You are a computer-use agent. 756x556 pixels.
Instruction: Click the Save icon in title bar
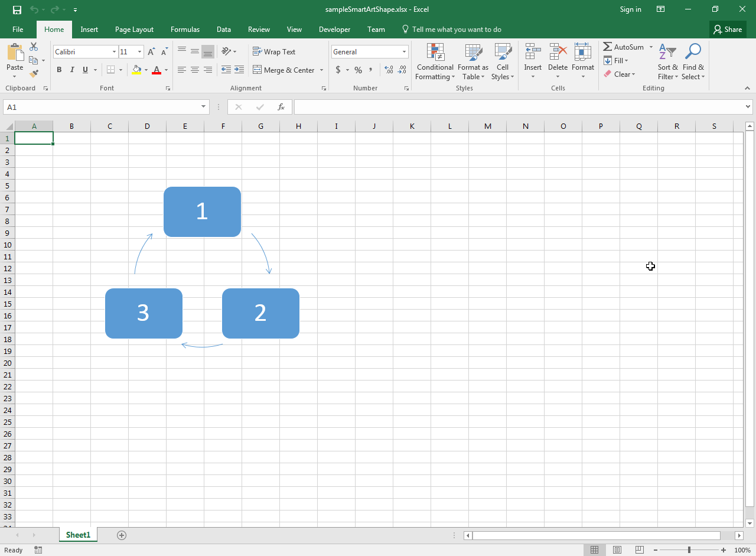coord(17,9)
